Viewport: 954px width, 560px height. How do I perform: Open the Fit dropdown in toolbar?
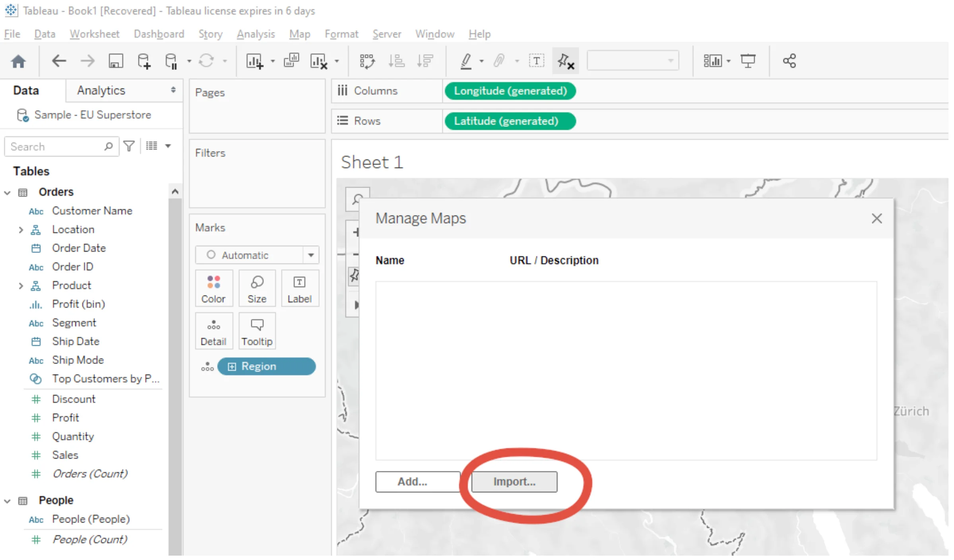tap(633, 61)
